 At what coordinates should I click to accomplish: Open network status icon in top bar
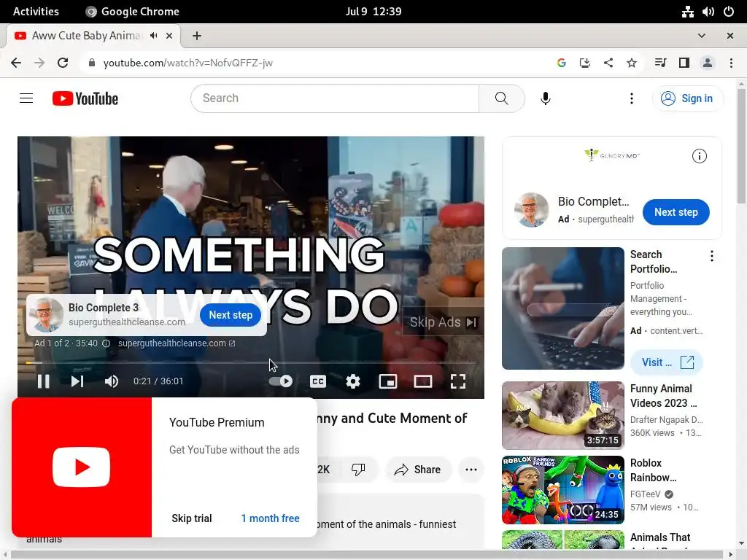click(687, 12)
